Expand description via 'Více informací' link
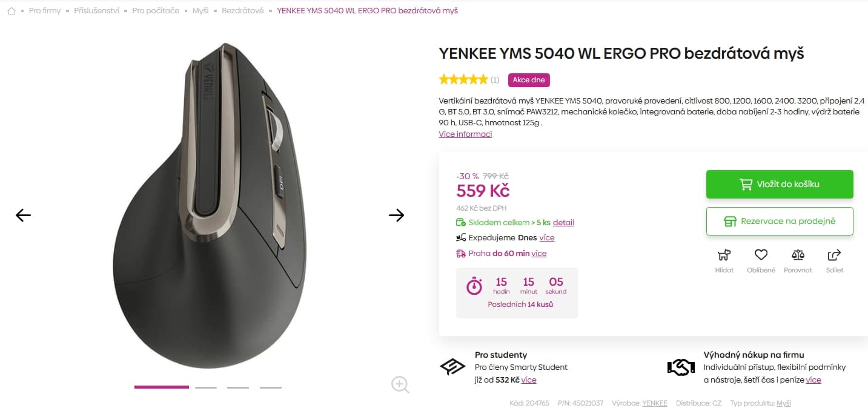The width and height of the screenshot is (868, 408). (465, 134)
